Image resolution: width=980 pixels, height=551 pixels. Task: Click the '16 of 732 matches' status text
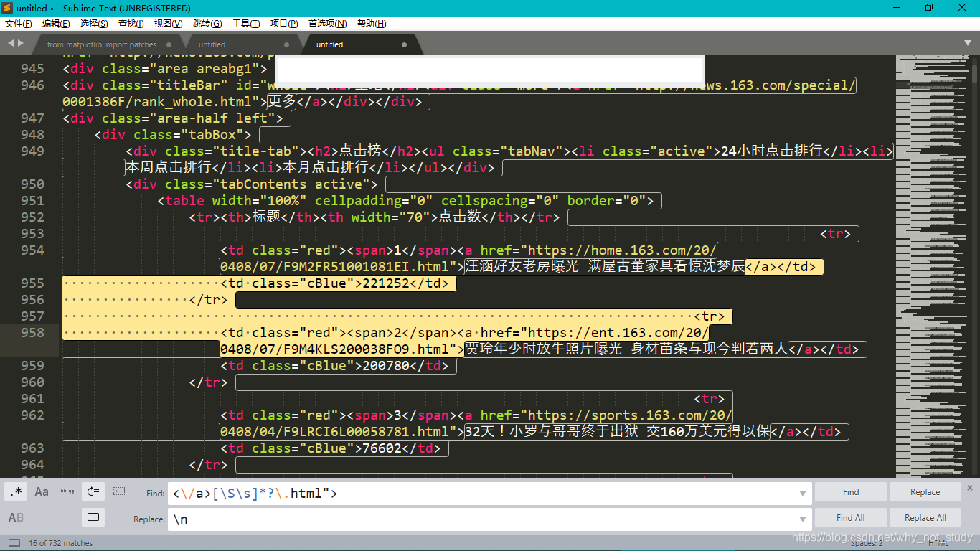61,543
